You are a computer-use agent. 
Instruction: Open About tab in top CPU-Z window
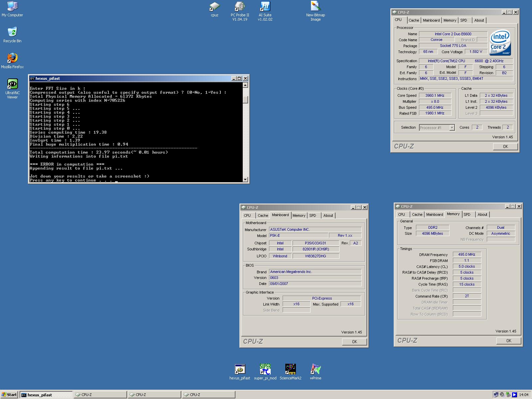479,20
